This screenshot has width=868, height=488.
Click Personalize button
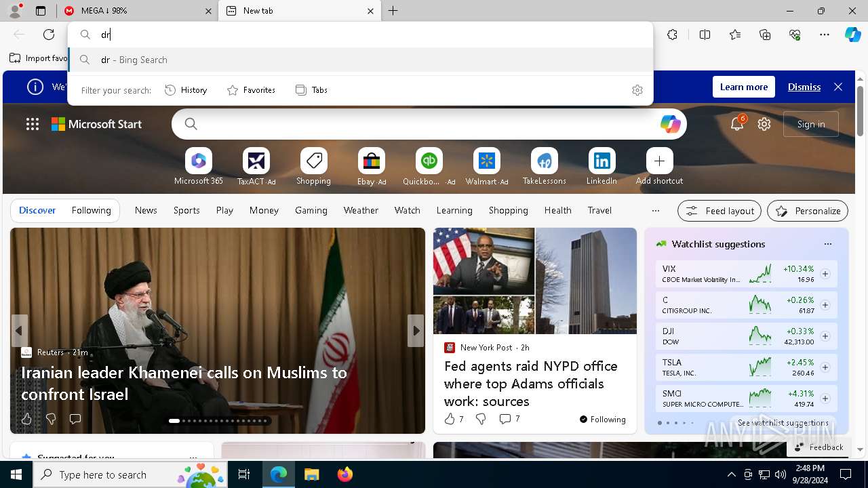pos(808,211)
